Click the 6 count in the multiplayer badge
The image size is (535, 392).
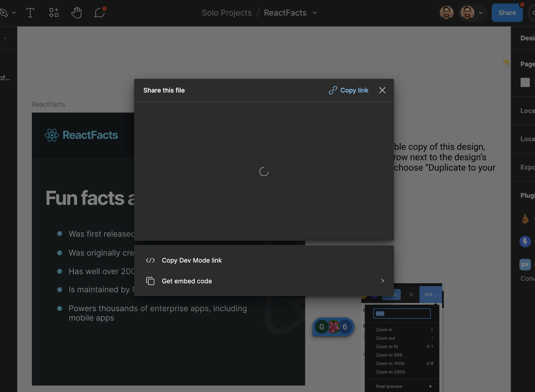tap(345, 327)
